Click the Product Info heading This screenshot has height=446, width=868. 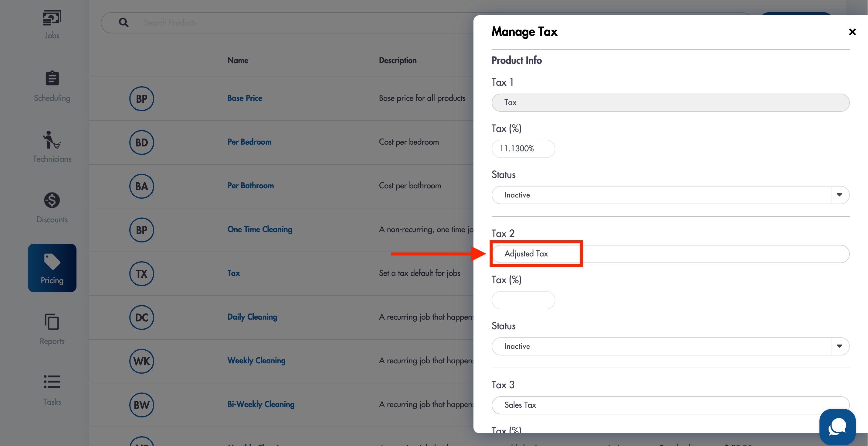517,60
